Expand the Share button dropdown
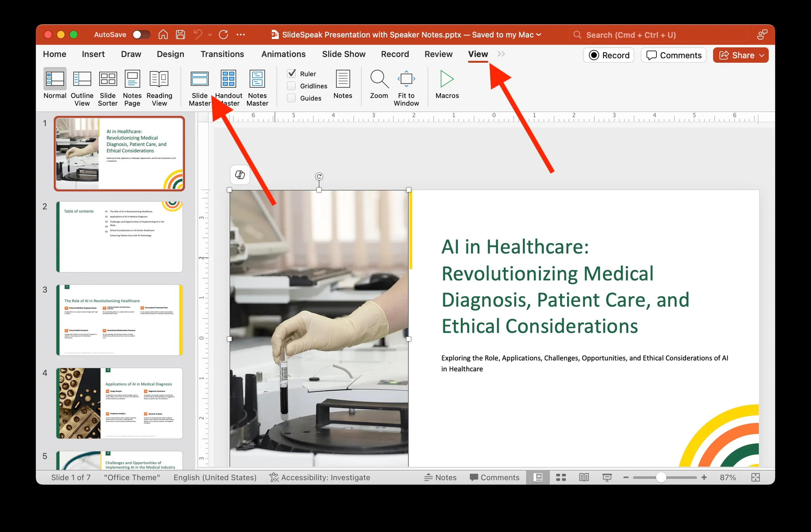The height and width of the screenshot is (532, 811). coord(762,55)
